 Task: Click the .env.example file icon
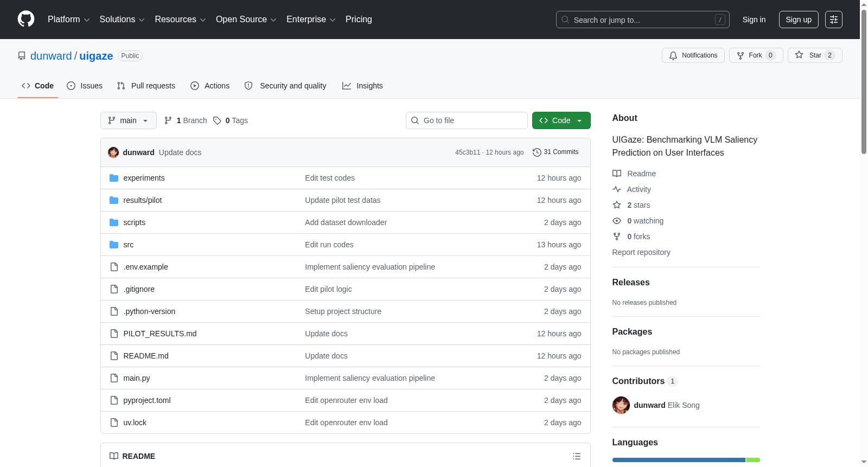114,267
